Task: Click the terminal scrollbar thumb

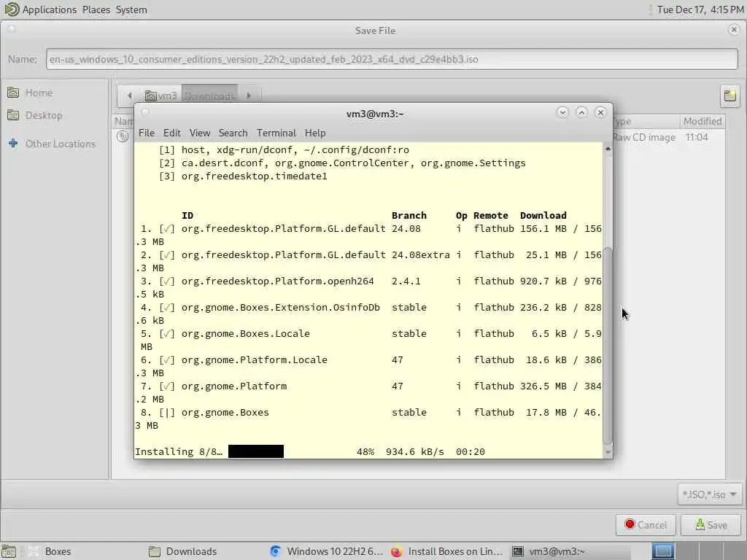Action: 608,346
